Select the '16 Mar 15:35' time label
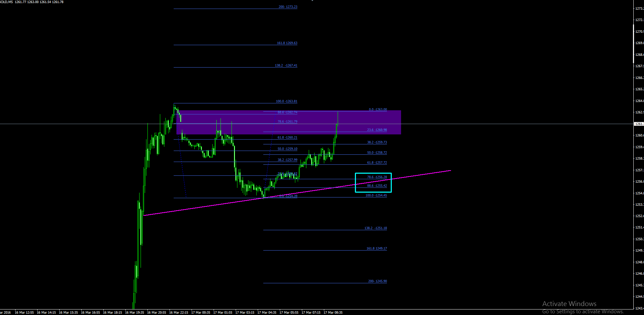Screen dimensions: 644x315 coord(68,313)
